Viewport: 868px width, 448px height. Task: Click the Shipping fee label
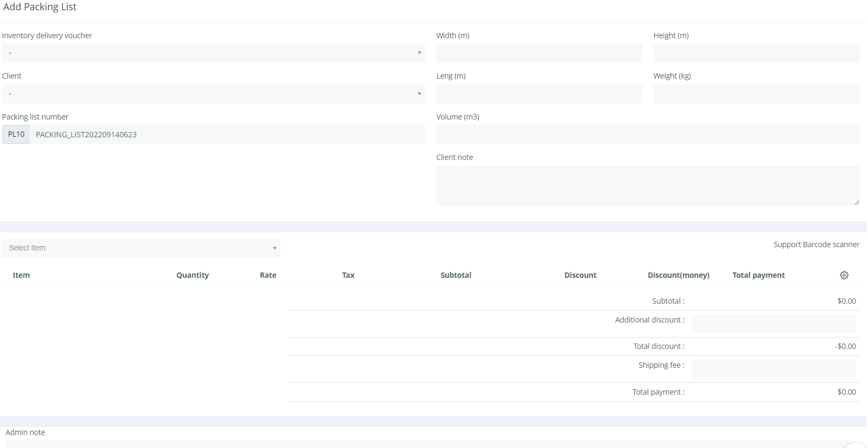662,365
